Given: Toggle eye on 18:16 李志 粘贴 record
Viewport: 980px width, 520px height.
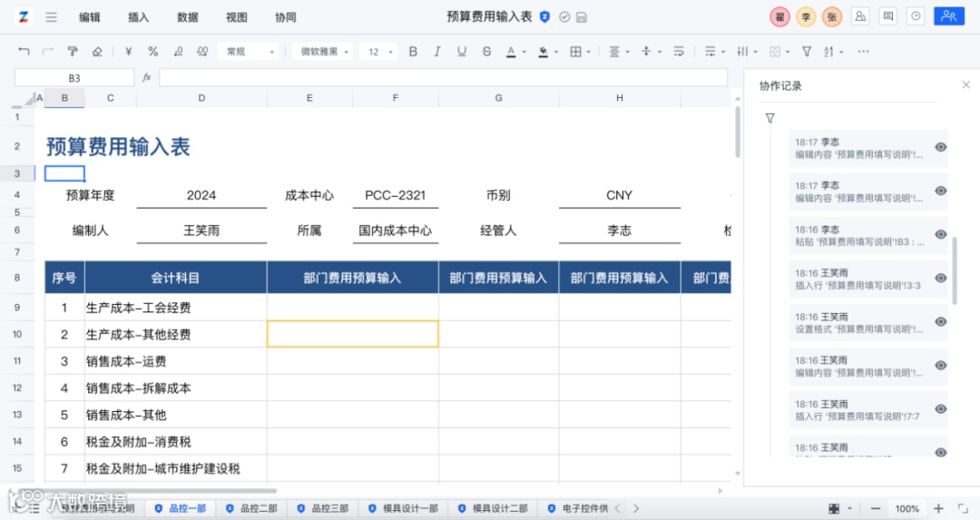Looking at the screenshot, I should (x=941, y=235).
